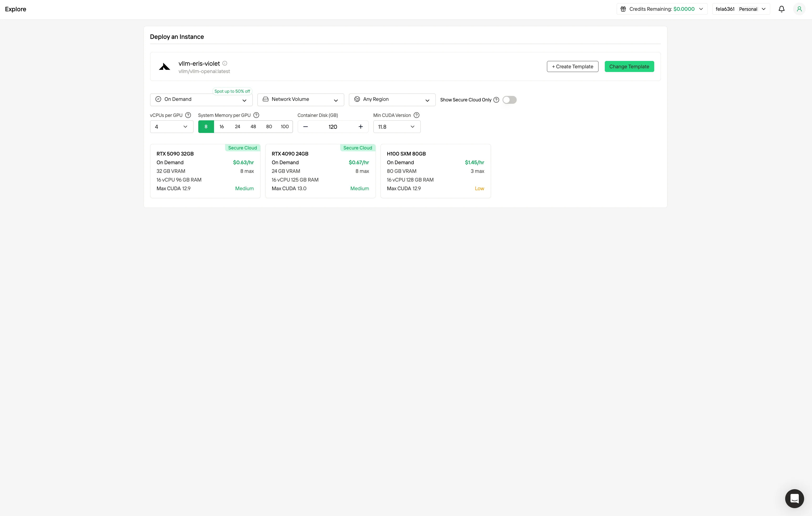812x516 pixels.
Task: Show help for Min CUDA Version
Action: pos(417,115)
